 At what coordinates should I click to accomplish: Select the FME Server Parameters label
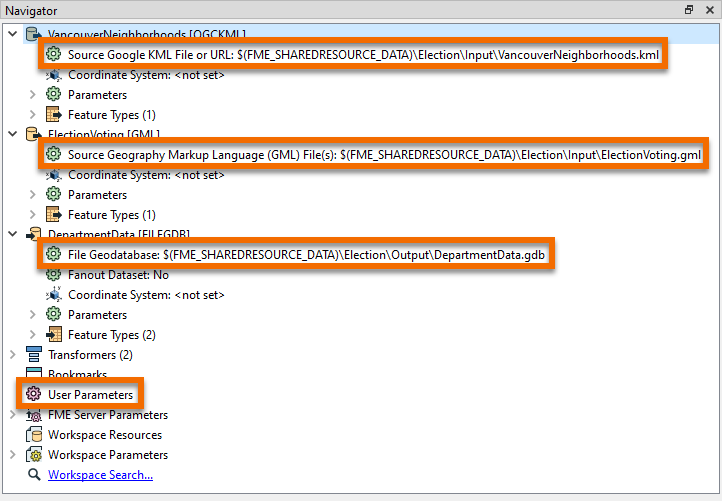point(108,415)
